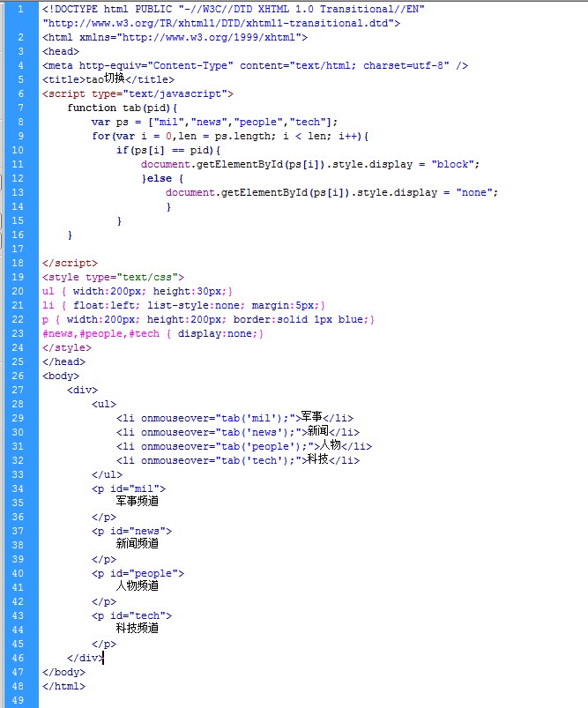Screen dimensions: 588x708
Task: Click the meta http-equiv Content-Type line
Action: [x=255, y=65]
